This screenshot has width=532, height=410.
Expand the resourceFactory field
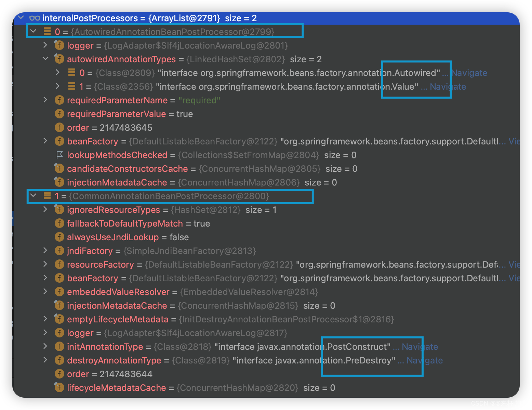45,264
